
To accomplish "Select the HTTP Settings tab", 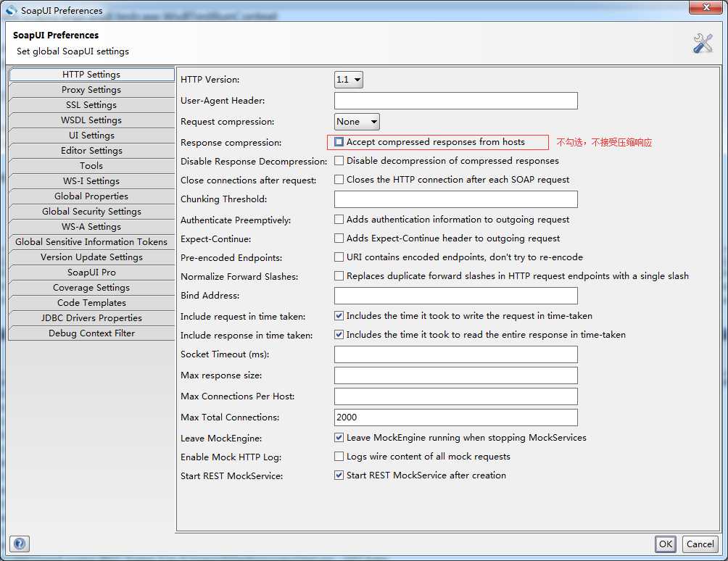I will (91, 74).
